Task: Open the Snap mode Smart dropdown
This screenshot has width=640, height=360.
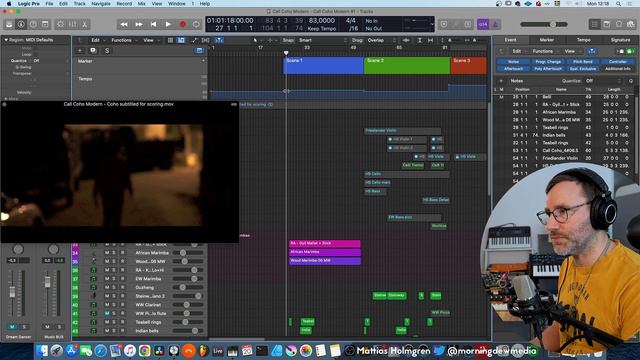Action: click(x=322, y=40)
